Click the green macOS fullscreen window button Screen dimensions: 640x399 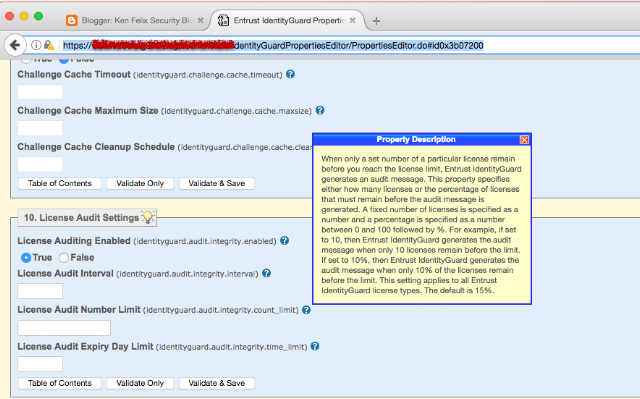[x=38, y=16]
